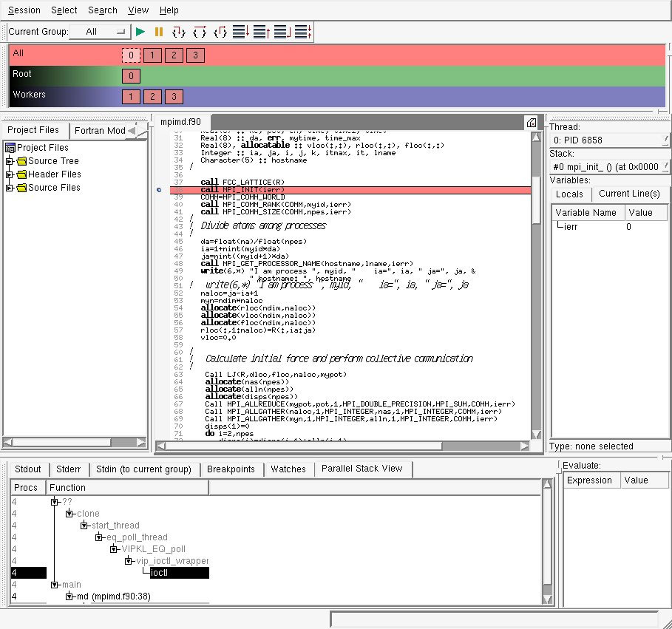Select process 0 in the Root group

click(130, 76)
